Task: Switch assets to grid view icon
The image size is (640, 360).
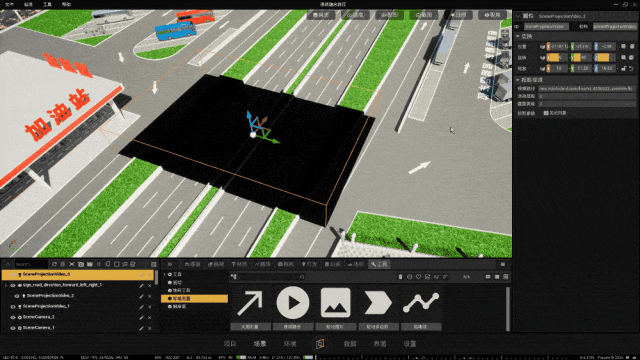Action: 488,277
